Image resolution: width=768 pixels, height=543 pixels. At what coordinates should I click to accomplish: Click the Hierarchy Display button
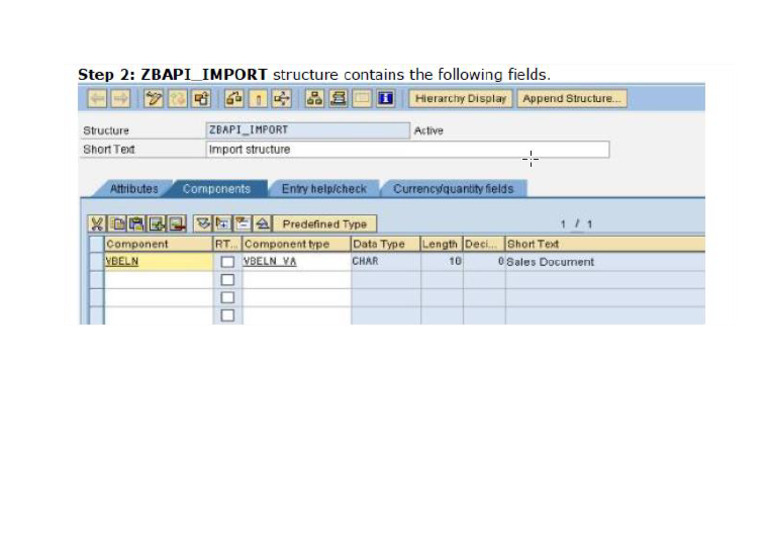pyautogui.click(x=461, y=99)
